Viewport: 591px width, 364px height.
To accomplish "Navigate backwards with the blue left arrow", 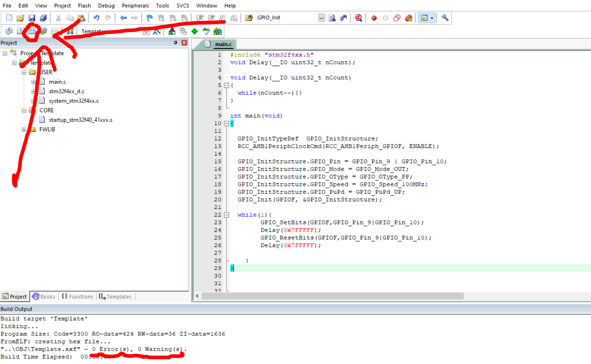I will (123, 18).
